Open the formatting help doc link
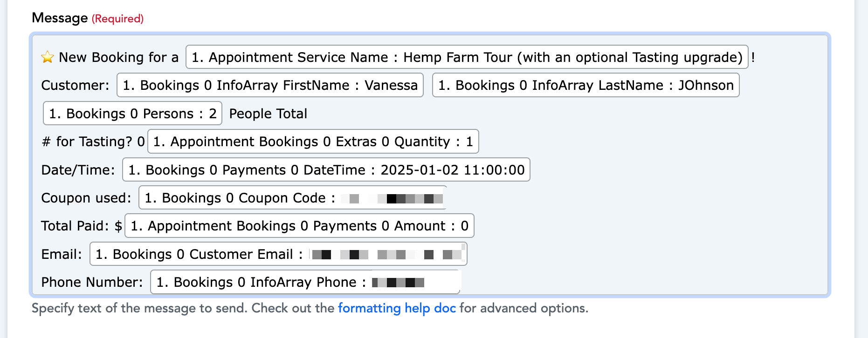 (397, 308)
